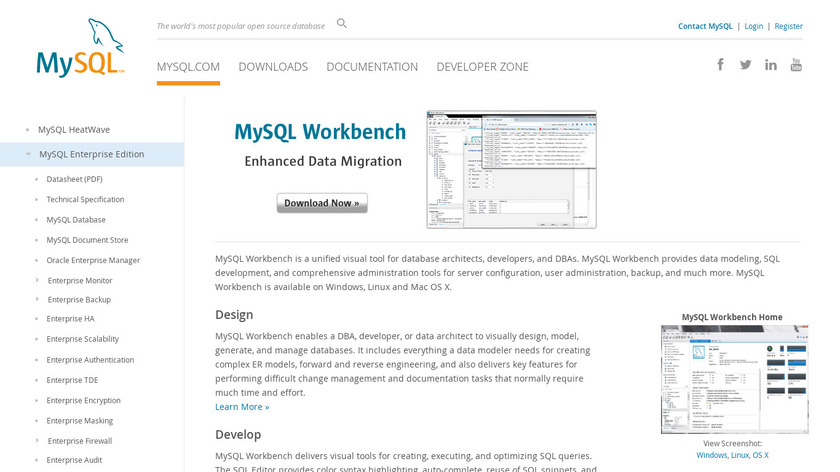Open the DOCUMENTATION tab
The width and height of the screenshot is (840, 472).
(x=372, y=67)
